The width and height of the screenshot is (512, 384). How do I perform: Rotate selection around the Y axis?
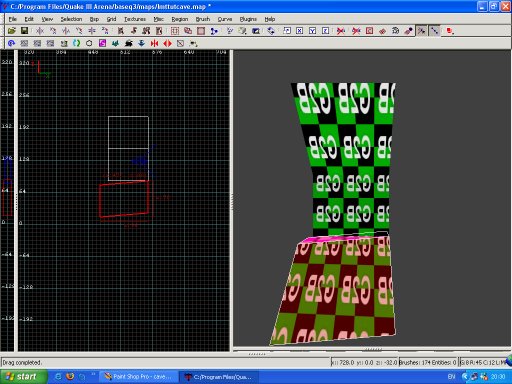79,31
